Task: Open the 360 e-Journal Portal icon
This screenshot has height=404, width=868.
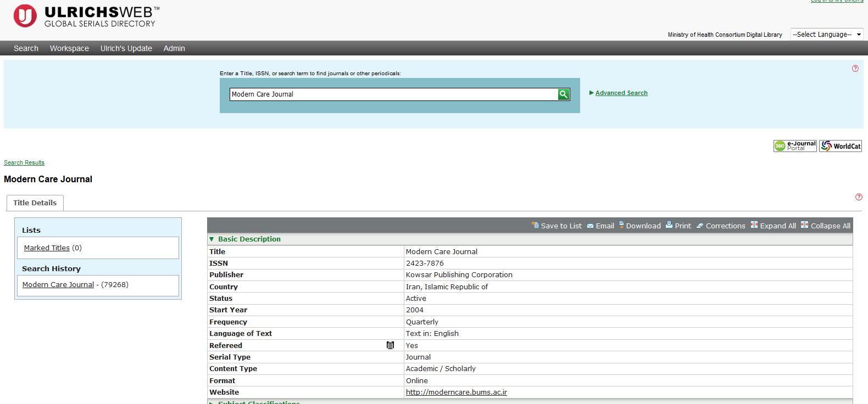Action: [x=795, y=146]
